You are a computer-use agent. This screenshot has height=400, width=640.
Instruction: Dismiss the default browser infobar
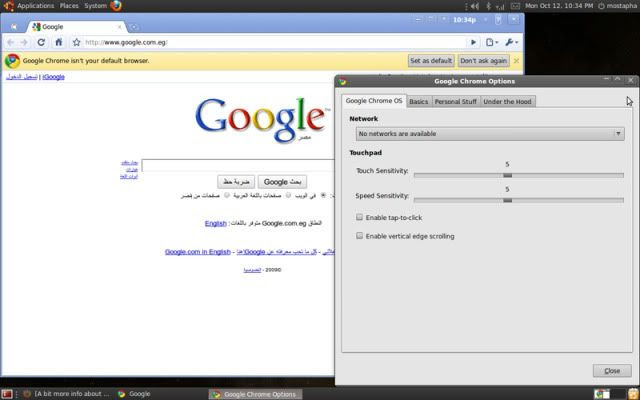click(x=516, y=61)
